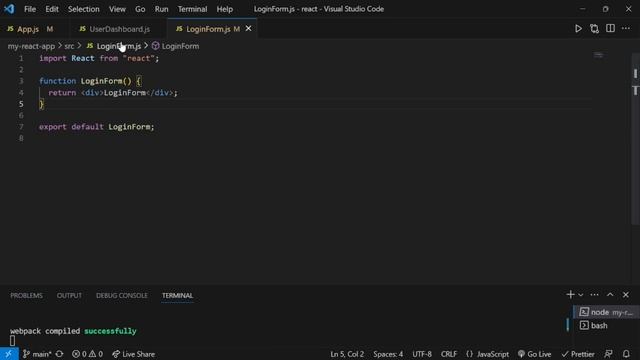
Task: Open terminal panel more actions ellipsis
Action: (x=594, y=295)
